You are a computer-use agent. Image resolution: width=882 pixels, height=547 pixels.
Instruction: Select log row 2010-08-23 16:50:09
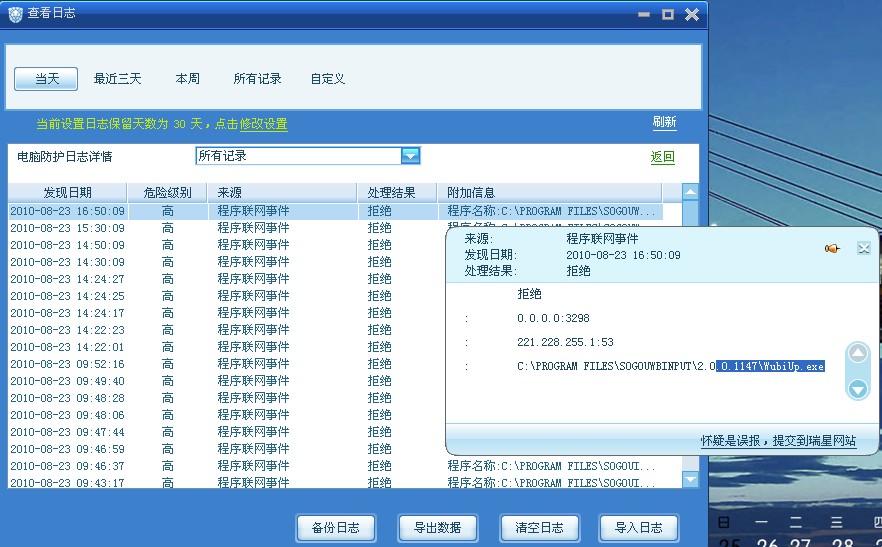click(335, 211)
